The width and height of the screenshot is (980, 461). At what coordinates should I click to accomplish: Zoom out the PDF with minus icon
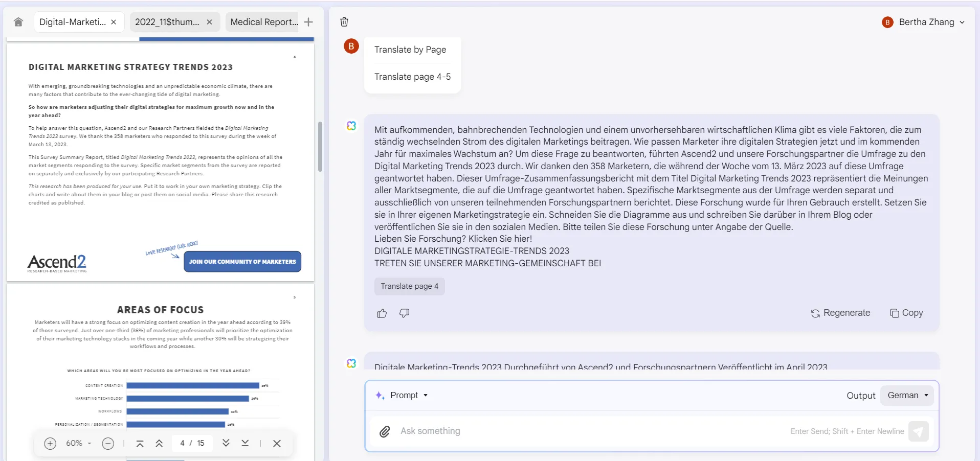pos(108,443)
